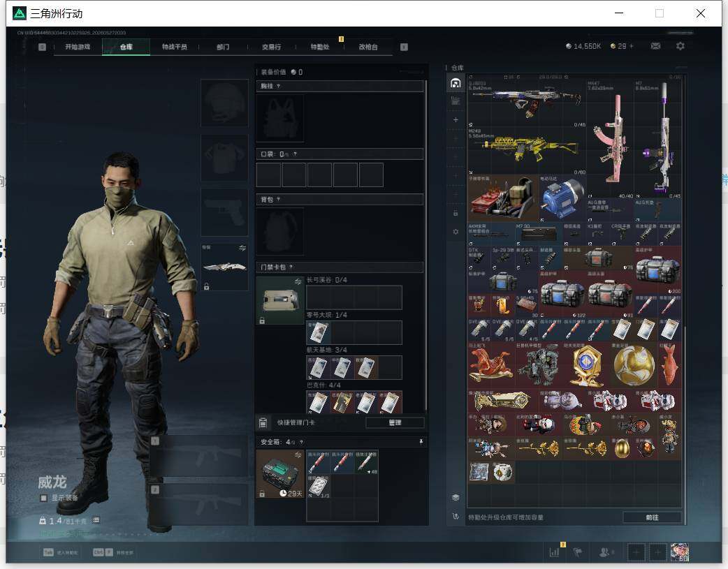Select the yellow M249 machine gun
Viewport: 728px width, 569px height.
pos(527,151)
